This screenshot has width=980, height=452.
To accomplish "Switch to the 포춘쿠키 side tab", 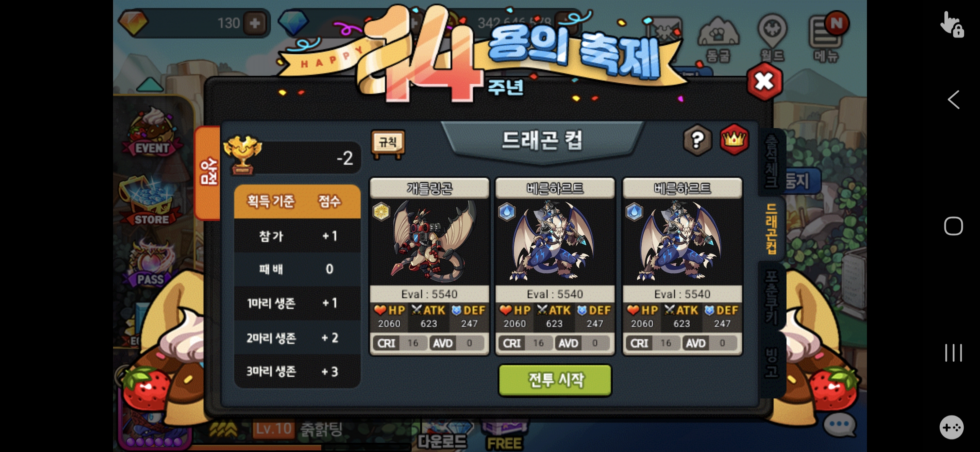I will (771, 296).
